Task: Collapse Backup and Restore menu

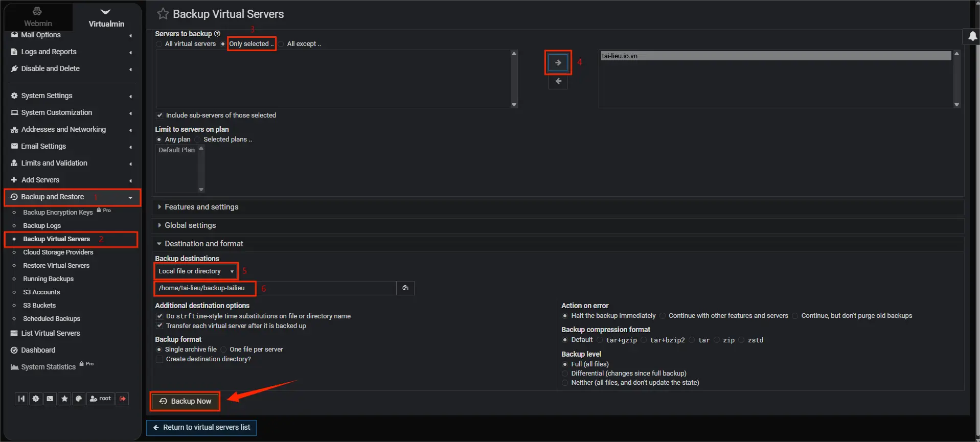Action: tap(72, 197)
